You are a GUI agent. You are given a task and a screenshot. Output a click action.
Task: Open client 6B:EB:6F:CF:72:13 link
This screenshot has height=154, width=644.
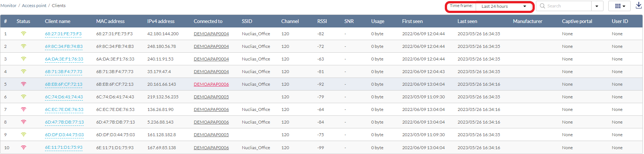pos(64,84)
